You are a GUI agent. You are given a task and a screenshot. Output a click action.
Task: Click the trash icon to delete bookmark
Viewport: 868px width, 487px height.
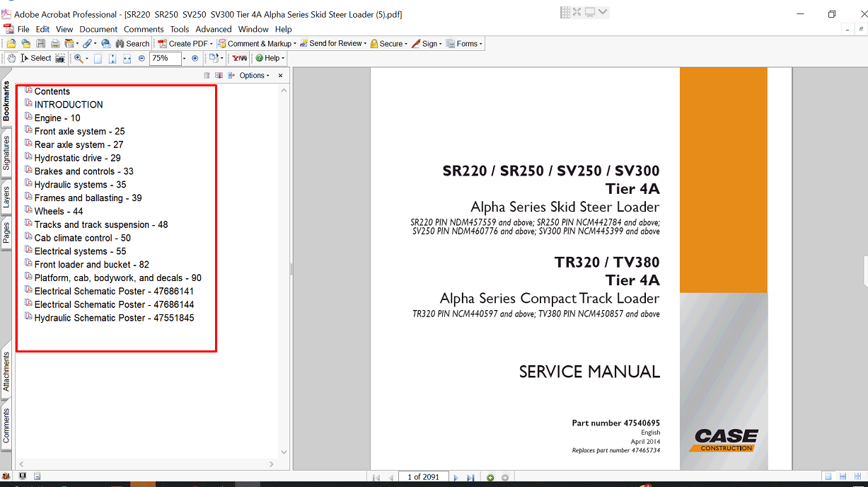point(207,76)
